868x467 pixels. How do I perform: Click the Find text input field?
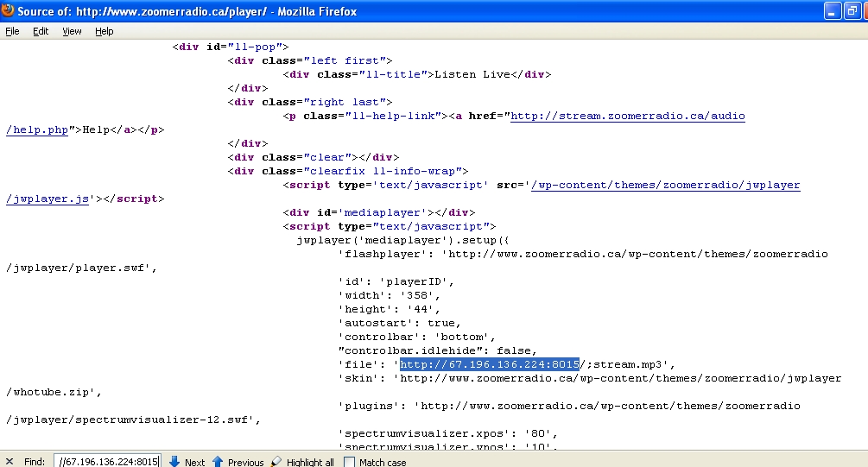(x=107, y=462)
